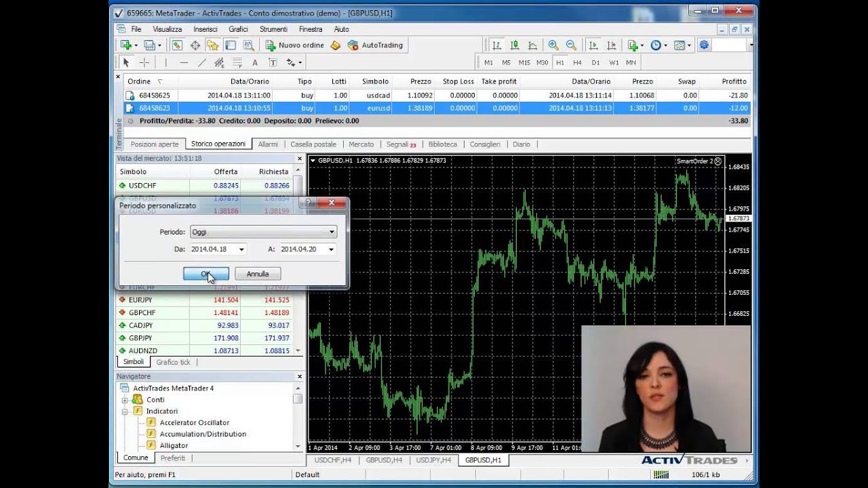
Task: Toggle the Market Watch window icon
Action: pyautogui.click(x=177, y=45)
